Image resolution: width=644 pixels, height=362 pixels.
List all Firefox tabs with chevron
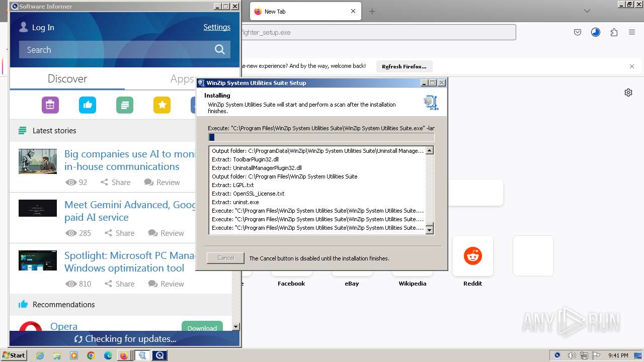click(x=587, y=11)
